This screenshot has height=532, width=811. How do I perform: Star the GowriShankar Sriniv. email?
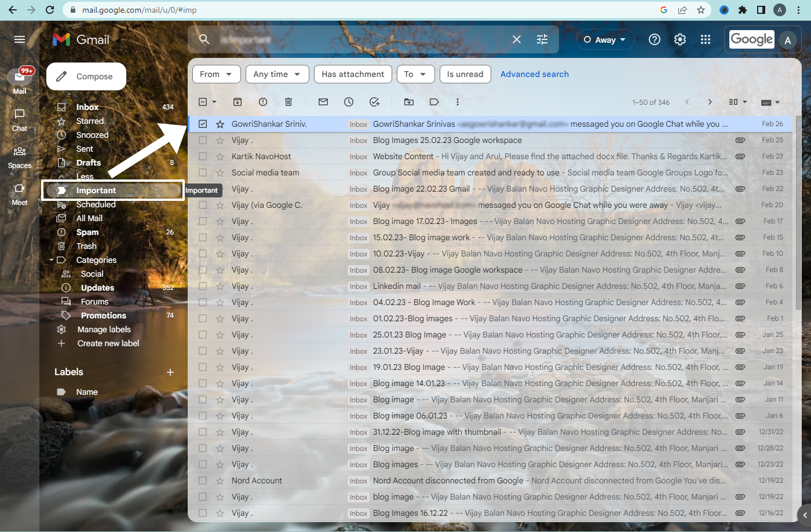click(220, 124)
